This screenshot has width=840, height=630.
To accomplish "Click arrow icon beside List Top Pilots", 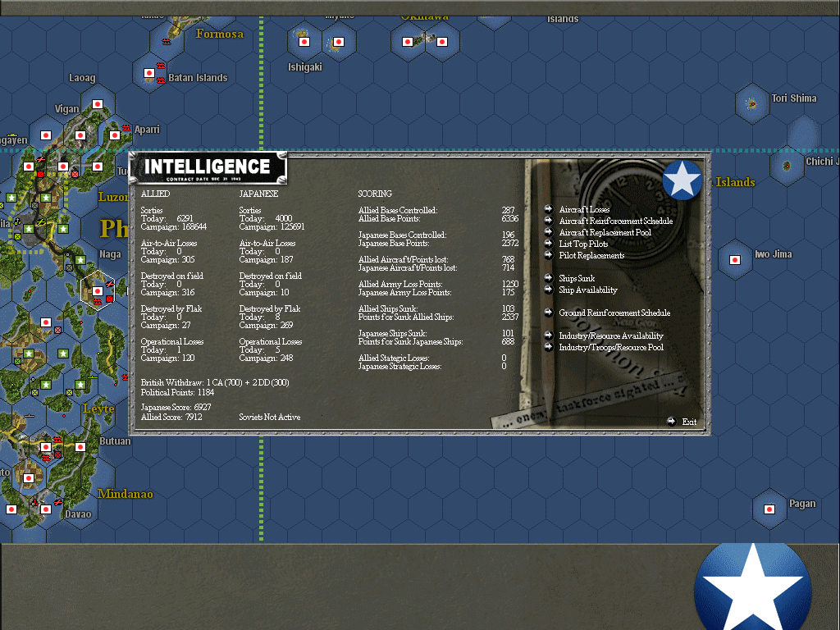I will [548, 243].
